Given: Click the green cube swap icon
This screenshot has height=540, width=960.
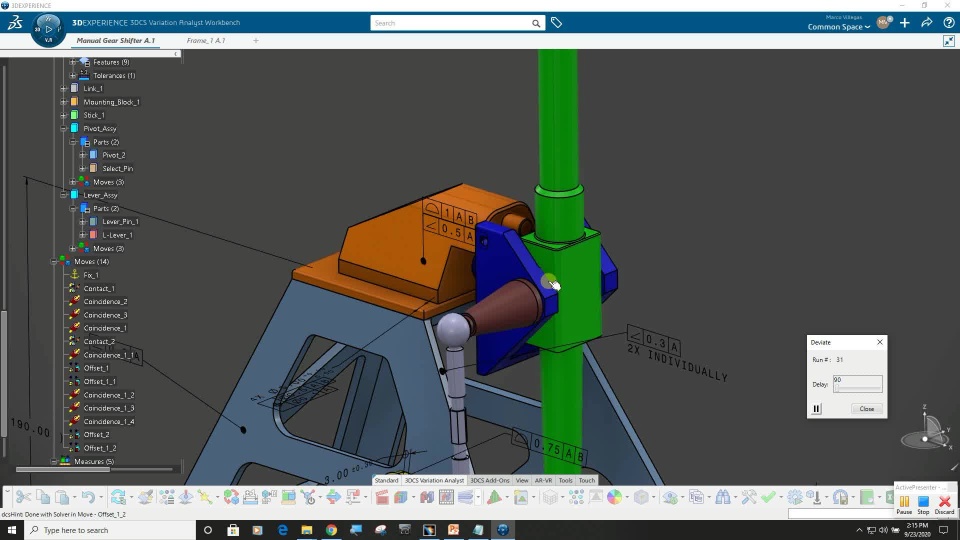Looking at the screenshot, I should [x=231, y=497].
